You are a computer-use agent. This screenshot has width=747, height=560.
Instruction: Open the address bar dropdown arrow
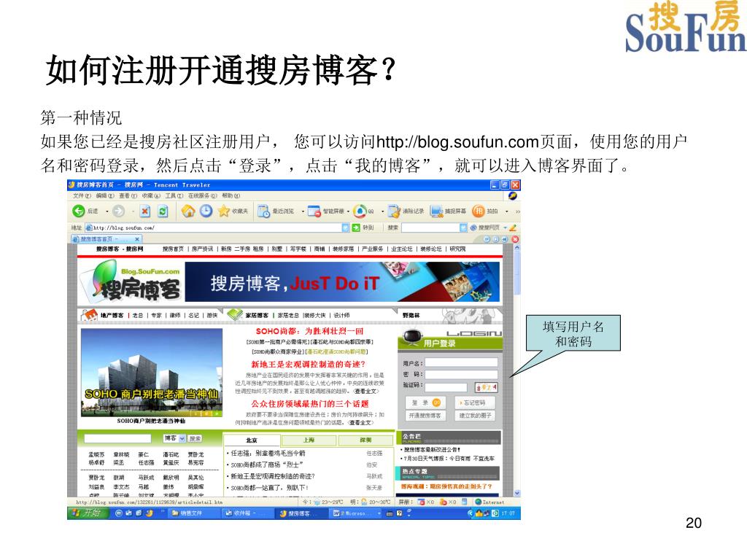(345, 227)
